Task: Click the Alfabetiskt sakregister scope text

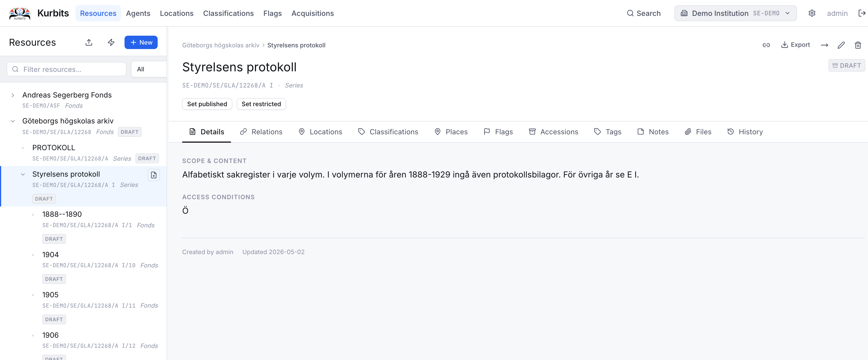Action: pos(410,175)
